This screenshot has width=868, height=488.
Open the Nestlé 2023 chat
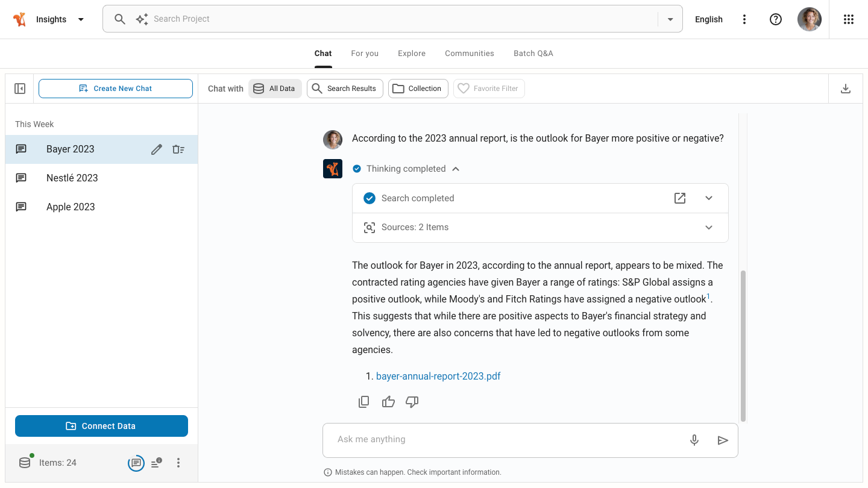(101, 178)
